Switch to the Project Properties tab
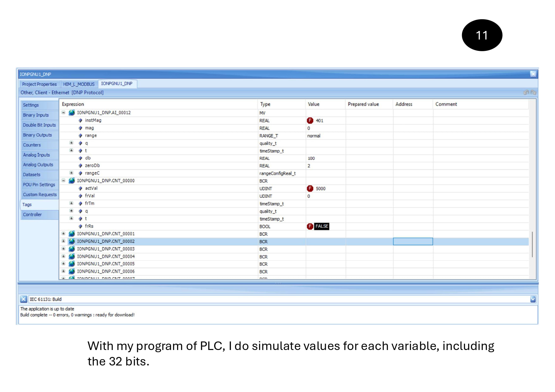555x392 pixels. pos(39,84)
